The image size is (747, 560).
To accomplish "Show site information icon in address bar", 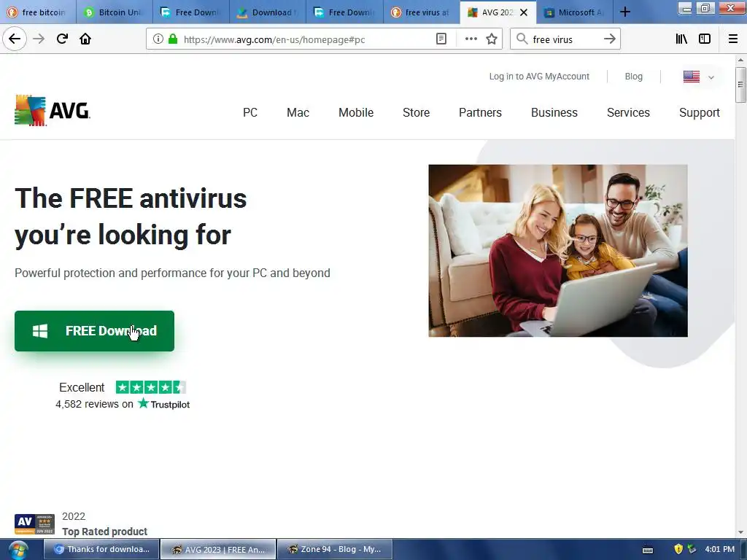I will (x=158, y=39).
